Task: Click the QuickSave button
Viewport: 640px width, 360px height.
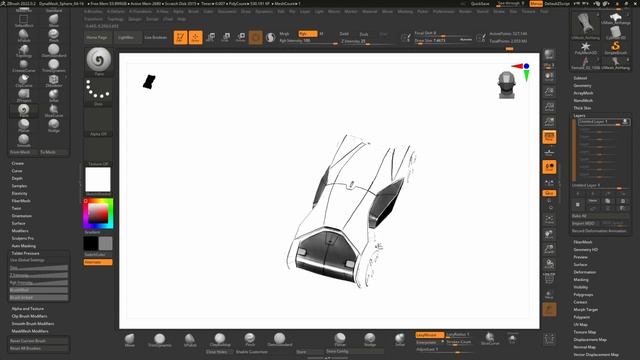Action: tap(480, 4)
